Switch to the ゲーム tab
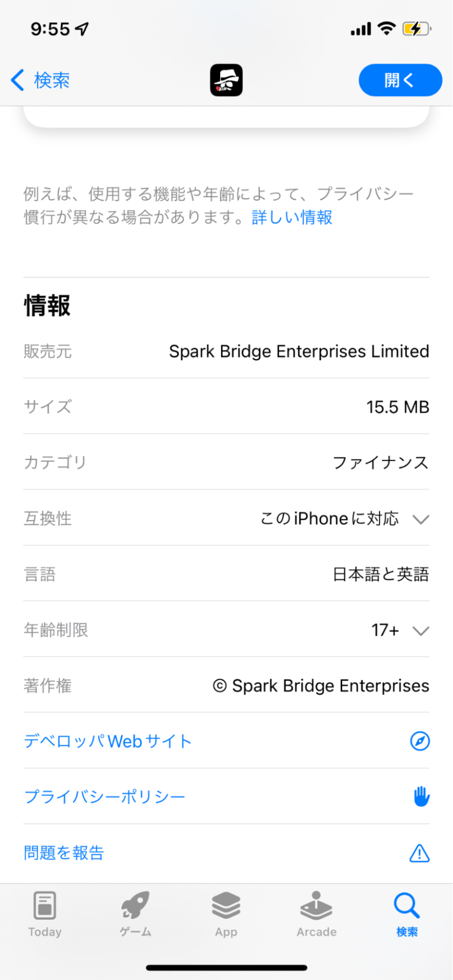Screen dimensions: 453x980 tap(135, 914)
